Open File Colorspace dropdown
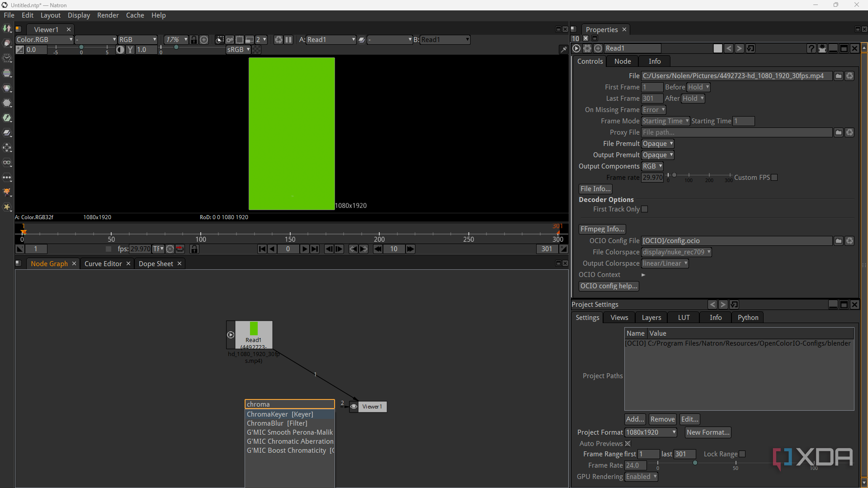 tap(676, 252)
